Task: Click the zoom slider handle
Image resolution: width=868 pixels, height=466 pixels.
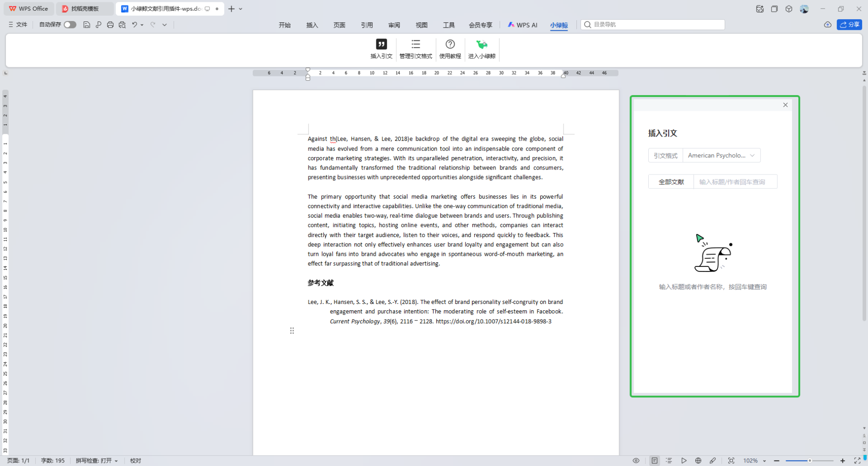Action: 810,461
